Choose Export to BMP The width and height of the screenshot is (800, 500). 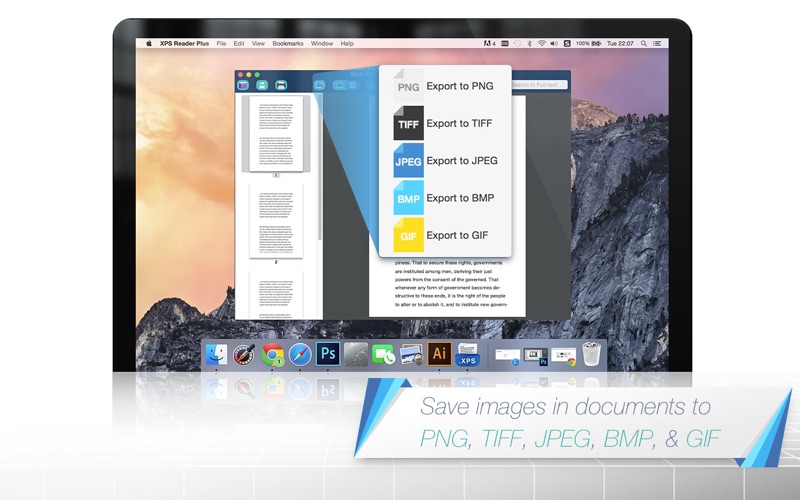tap(445, 198)
